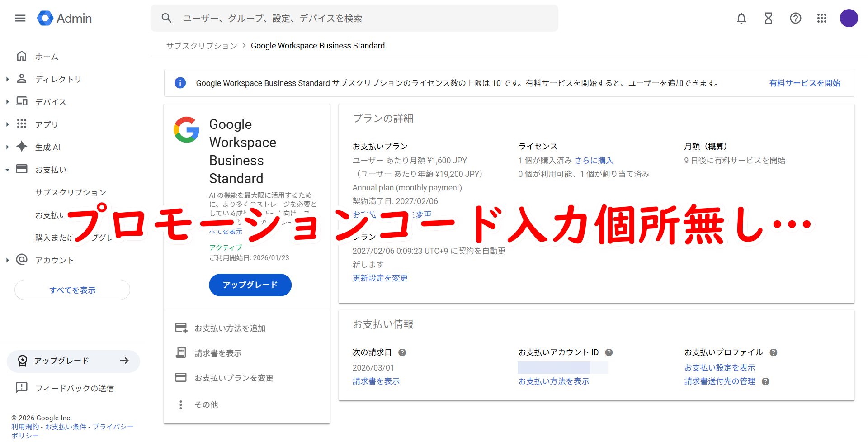This screenshot has width=868, height=447.
Task: Go to ホーム in the sidebar
Action: click(x=47, y=57)
